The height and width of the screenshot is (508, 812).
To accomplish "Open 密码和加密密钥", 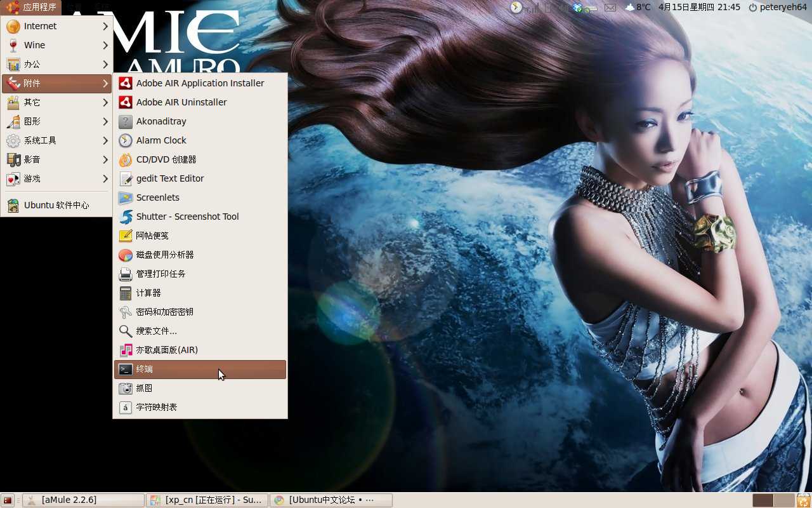I will point(200,312).
